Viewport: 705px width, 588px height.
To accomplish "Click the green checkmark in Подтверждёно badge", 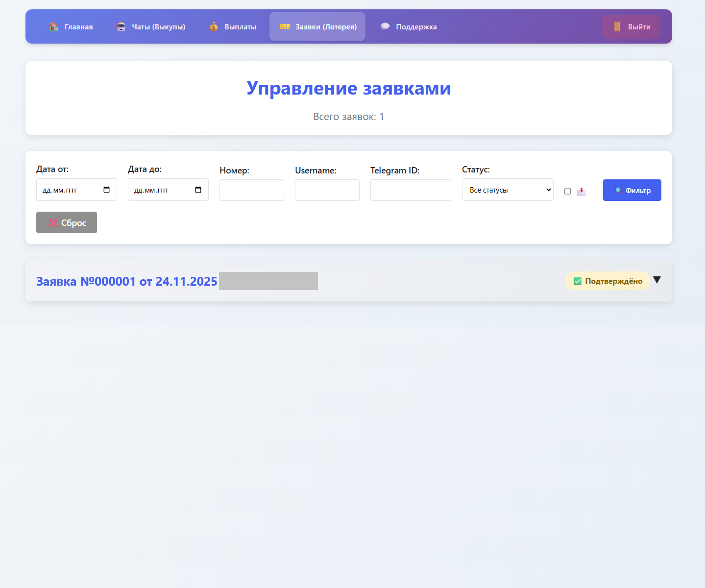I will (x=578, y=281).
